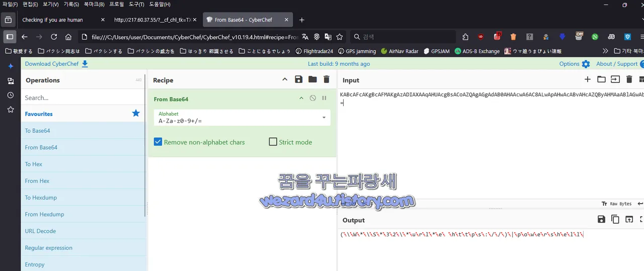644x271 pixels.
Task: Open a new browser tab
Action: pos(302,20)
